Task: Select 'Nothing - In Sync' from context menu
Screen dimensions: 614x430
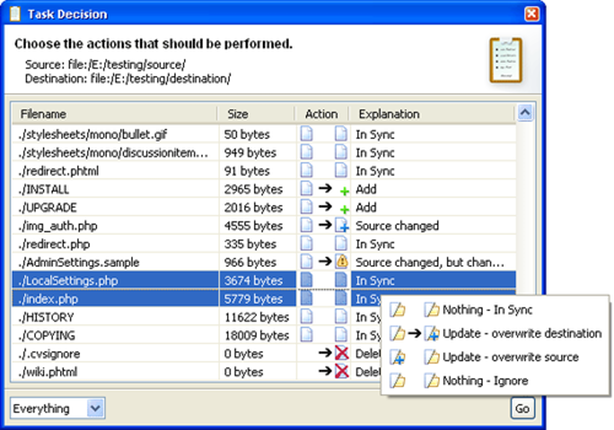Action: tap(495, 310)
